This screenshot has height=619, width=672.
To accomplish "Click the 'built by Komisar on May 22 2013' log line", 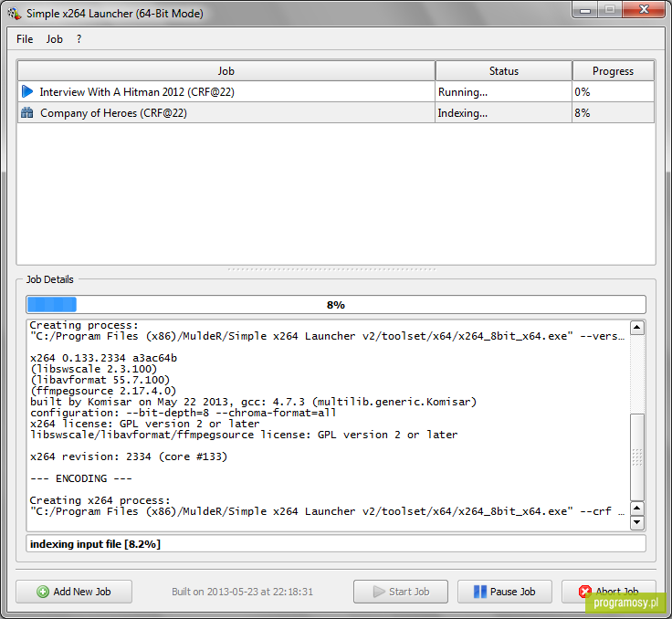I will (253, 402).
